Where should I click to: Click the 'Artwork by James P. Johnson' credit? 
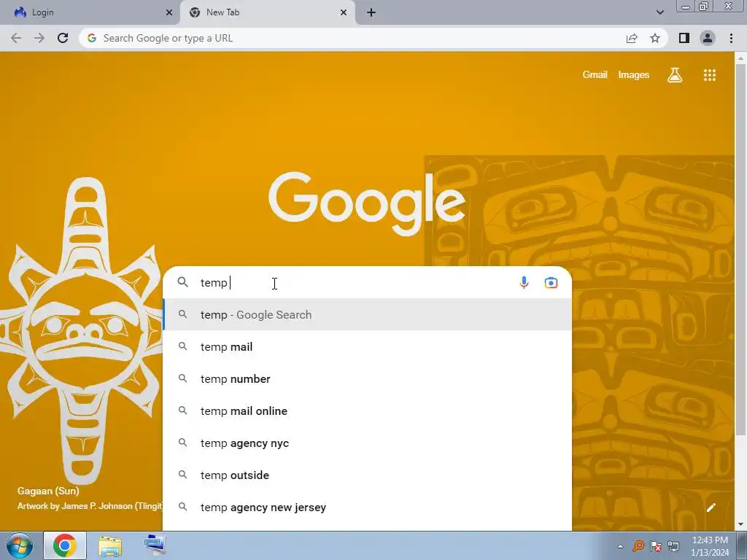pos(90,506)
